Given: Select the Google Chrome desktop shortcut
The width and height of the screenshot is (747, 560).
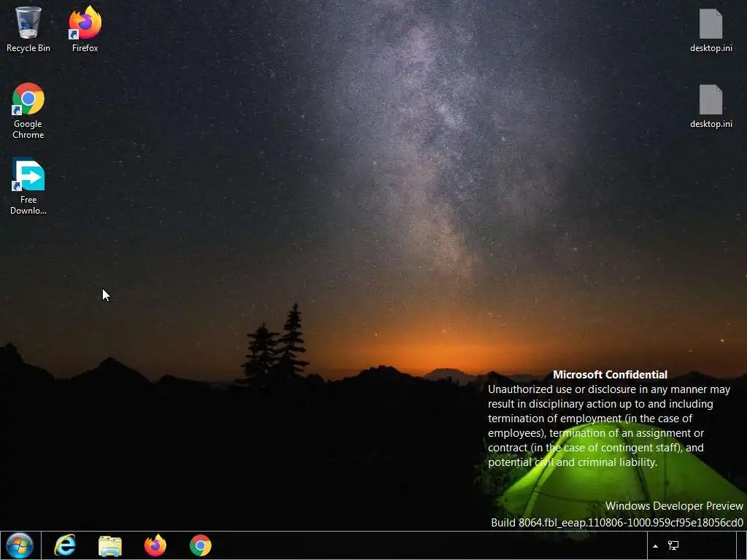Looking at the screenshot, I should (x=28, y=111).
